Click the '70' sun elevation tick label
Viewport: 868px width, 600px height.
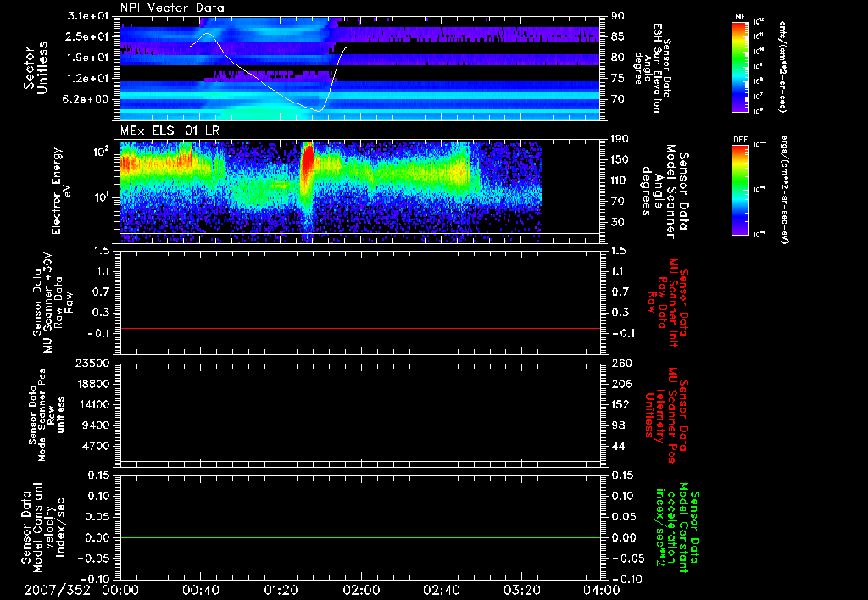618,99
